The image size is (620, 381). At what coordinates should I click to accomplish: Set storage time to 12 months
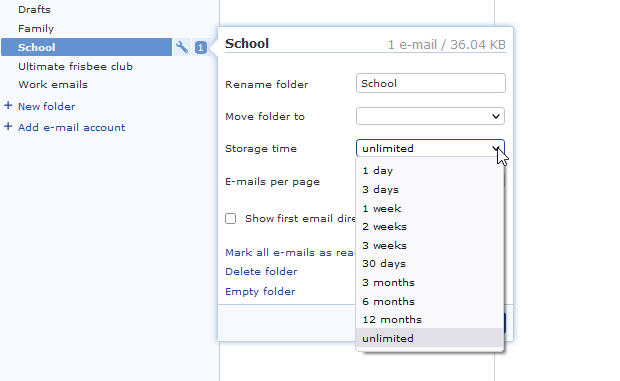point(430,319)
